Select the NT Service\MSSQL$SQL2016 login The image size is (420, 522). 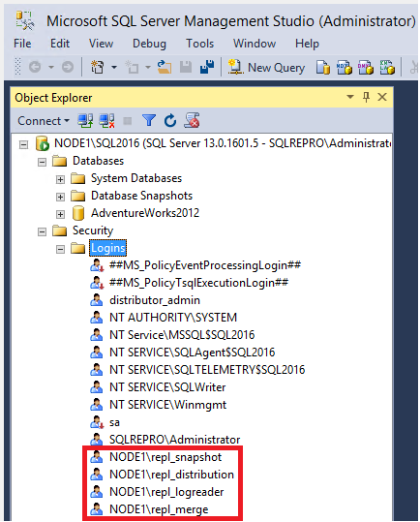[x=182, y=335]
